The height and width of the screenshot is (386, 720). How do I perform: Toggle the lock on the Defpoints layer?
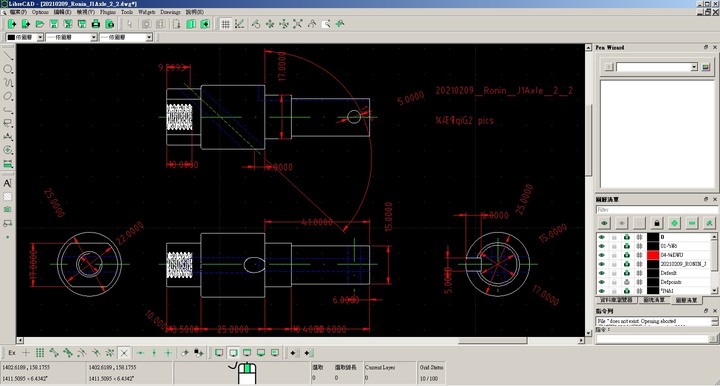[x=614, y=282]
